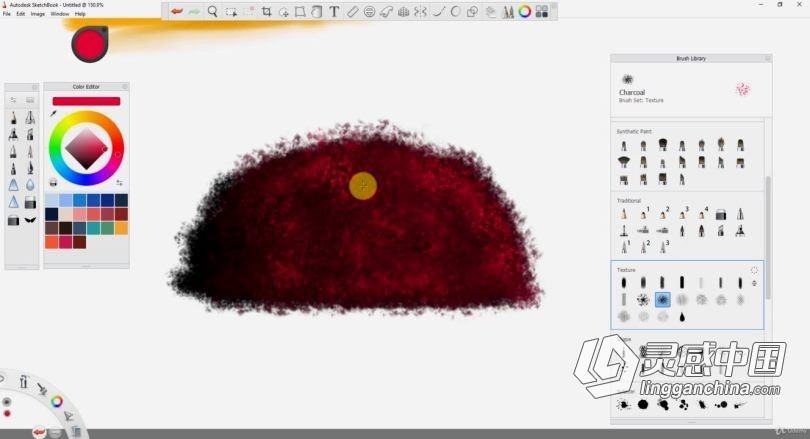Toggle Predictive Stroke circle icon
The height and width of the screenshot is (439, 810).
(x=455, y=11)
